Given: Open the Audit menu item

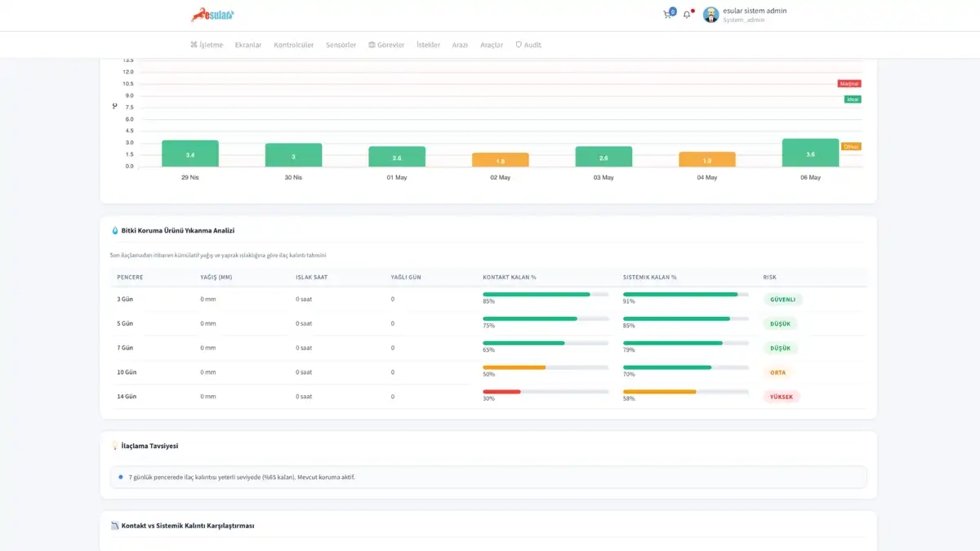Looking at the screenshot, I should tap(528, 45).
